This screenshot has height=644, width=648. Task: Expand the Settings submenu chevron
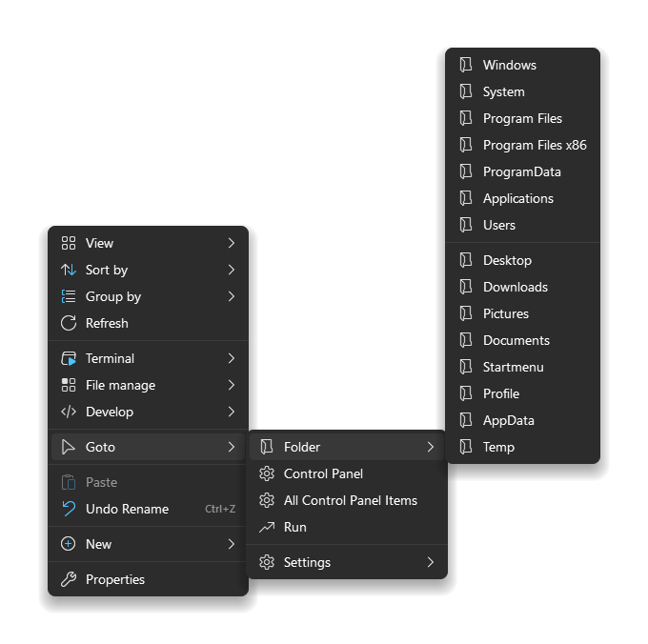coord(431,562)
